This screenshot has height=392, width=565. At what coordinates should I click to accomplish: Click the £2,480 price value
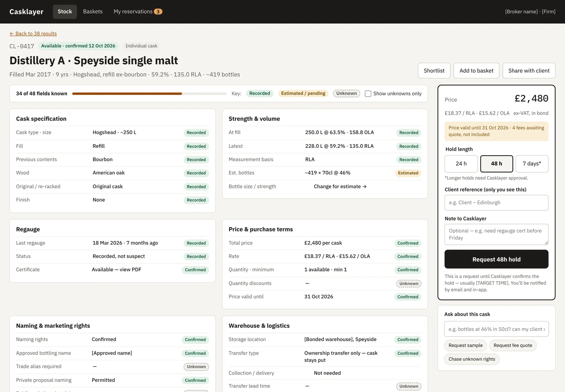(x=531, y=98)
